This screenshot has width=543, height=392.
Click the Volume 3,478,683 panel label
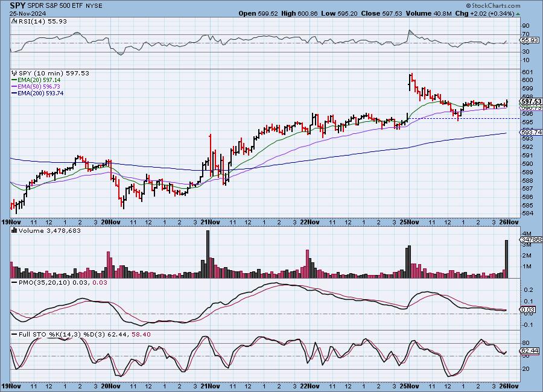[x=49, y=230]
